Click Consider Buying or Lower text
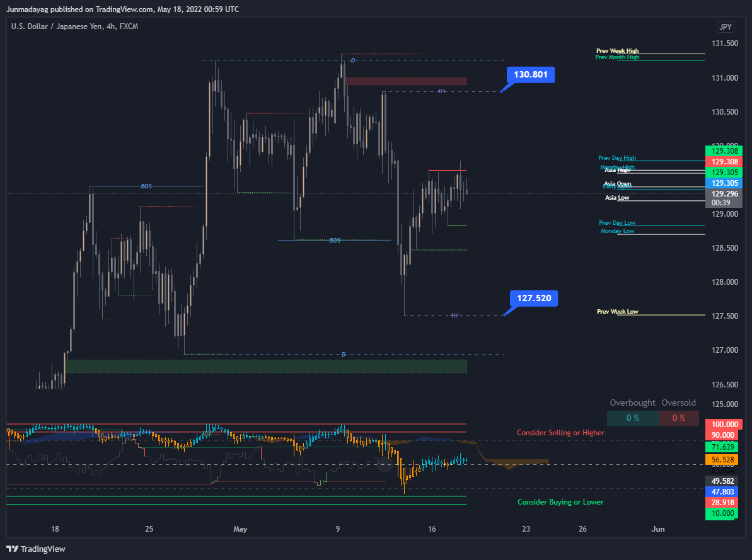The height and width of the screenshot is (560, 752). [560, 502]
